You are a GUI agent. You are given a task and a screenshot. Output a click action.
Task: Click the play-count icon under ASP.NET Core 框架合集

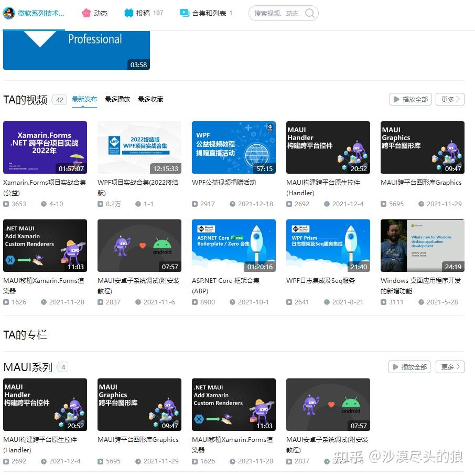tap(195, 302)
